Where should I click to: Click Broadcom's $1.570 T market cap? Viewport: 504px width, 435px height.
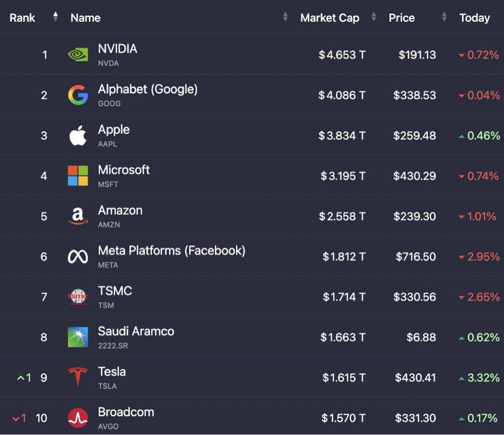pos(343,418)
